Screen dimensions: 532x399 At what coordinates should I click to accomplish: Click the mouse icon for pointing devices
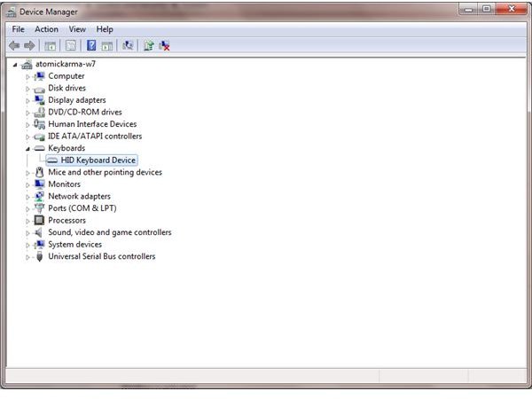coord(39,172)
